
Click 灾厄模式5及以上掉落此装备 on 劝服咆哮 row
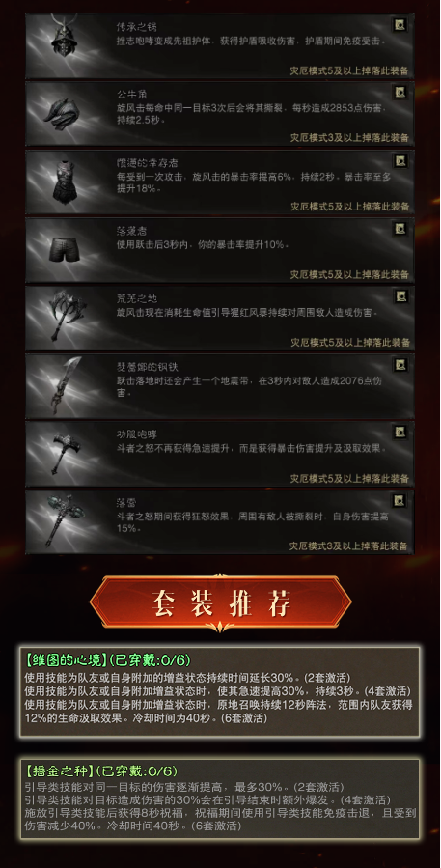tap(349, 479)
